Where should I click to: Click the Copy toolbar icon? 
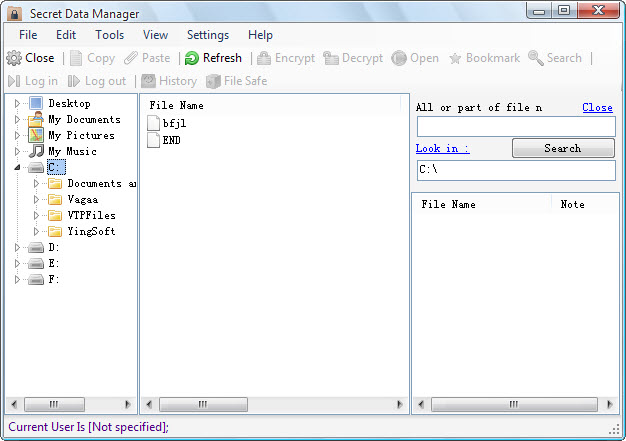pyautogui.click(x=76, y=58)
